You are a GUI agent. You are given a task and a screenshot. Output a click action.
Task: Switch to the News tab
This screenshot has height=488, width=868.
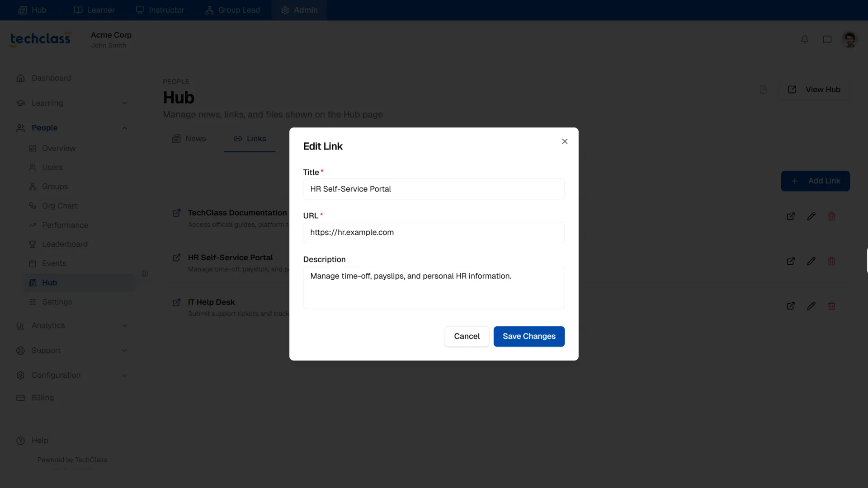coord(189,139)
